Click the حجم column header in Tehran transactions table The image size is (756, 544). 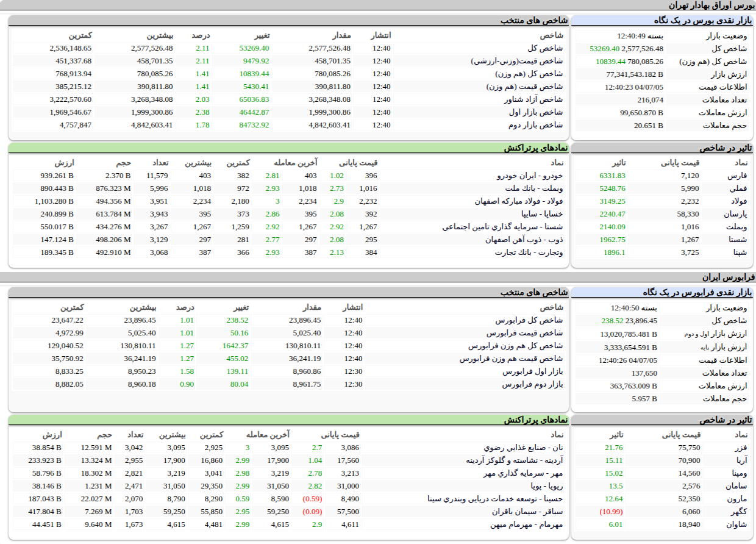pyautogui.click(x=124, y=163)
